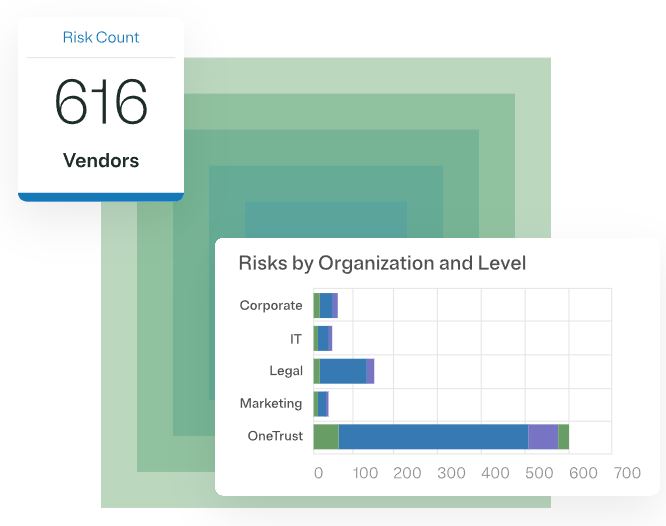Click the blue segment of OneTrust bar
This screenshot has width=666, height=526.
click(432, 436)
